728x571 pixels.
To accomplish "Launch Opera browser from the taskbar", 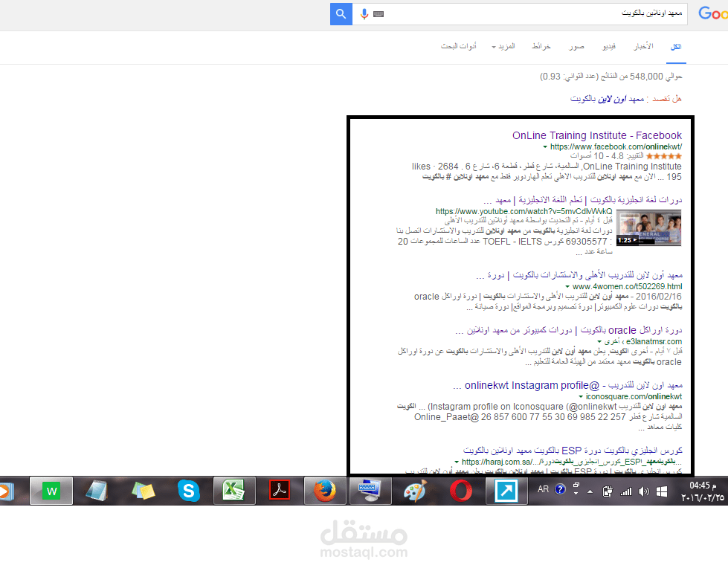I will click(460, 490).
